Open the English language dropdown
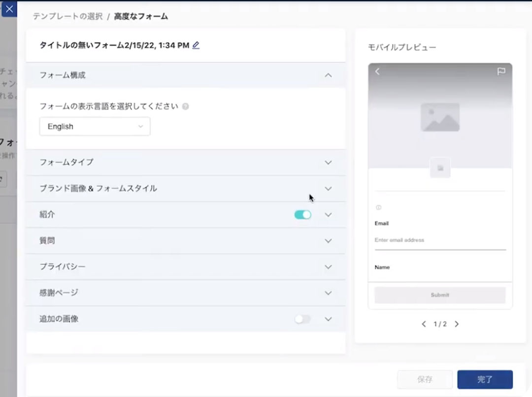Image resolution: width=532 pixels, height=397 pixels. 95,126
